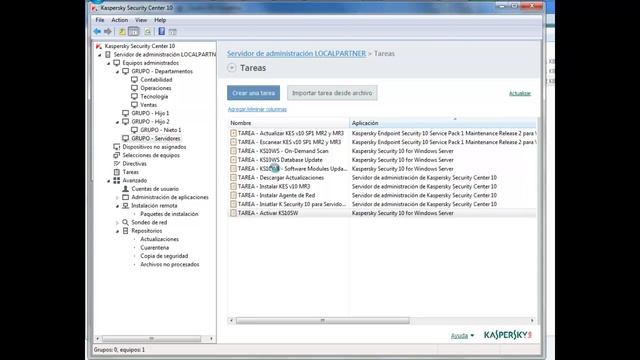This screenshot has height=360, width=640.
Task: Click Importar tarea desde archivo button
Action: tap(332, 93)
